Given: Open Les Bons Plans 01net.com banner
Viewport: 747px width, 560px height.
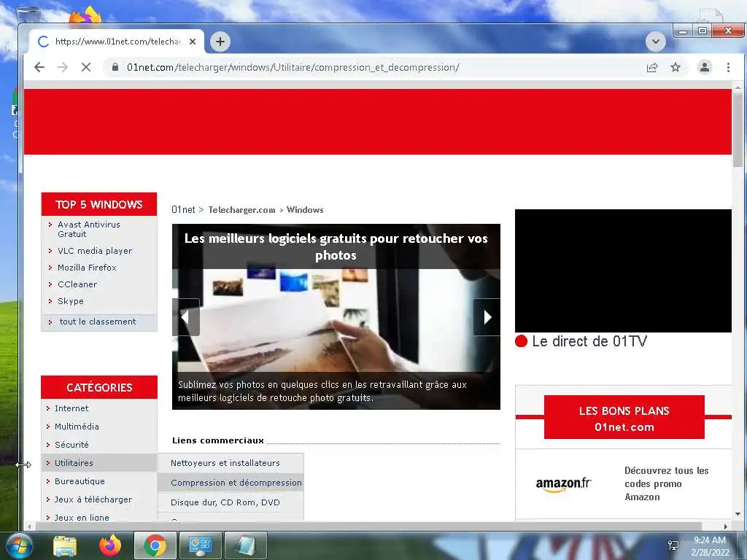Looking at the screenshot, I should coord(624,417).
